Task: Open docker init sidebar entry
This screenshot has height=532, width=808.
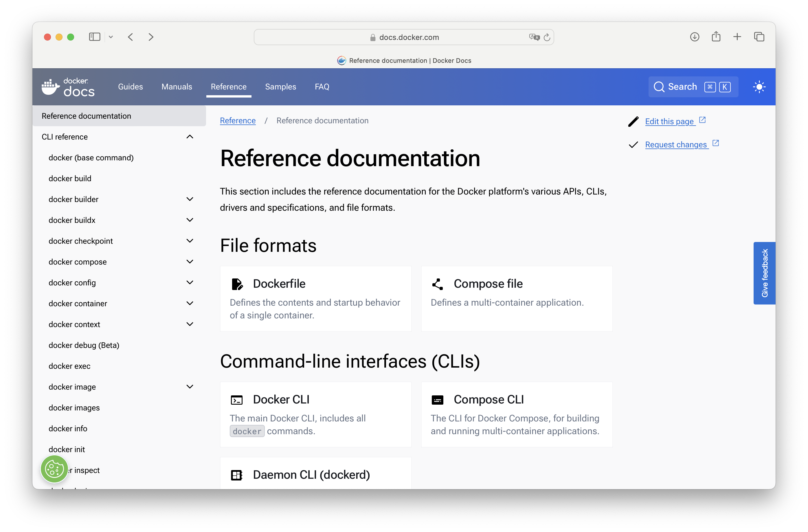Action: tap(67, 449)
